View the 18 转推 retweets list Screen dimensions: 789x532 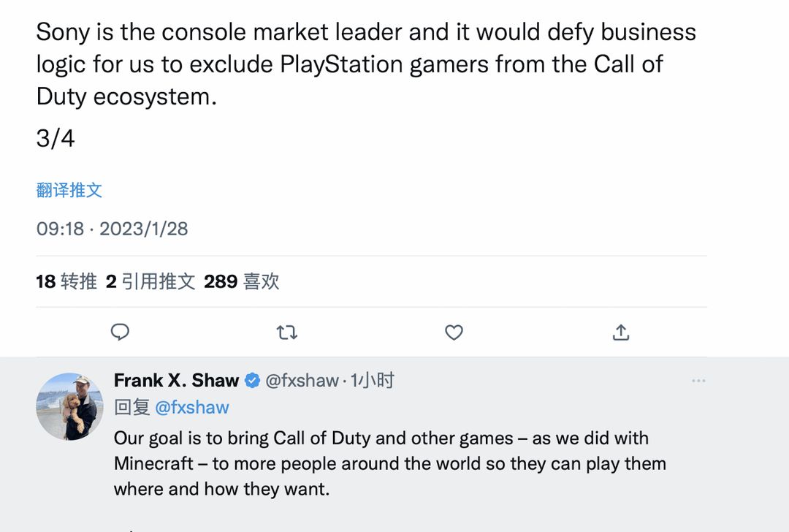[66, 281]
